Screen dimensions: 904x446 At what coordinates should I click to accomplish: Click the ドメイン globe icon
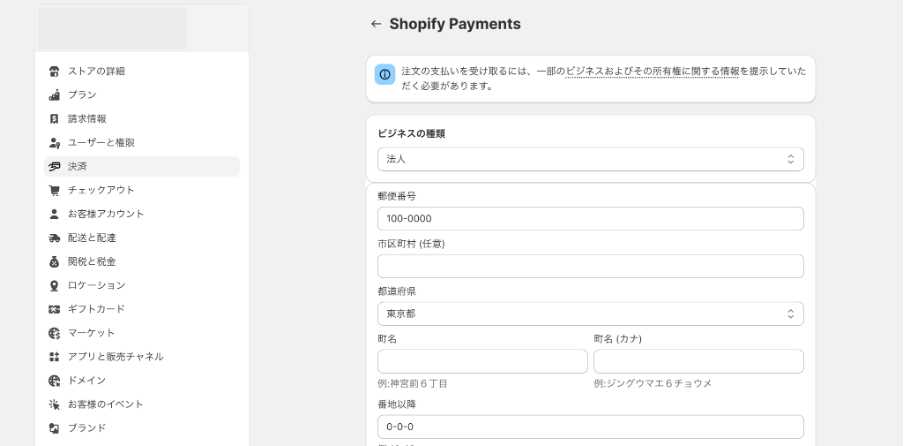coord(54,380)
